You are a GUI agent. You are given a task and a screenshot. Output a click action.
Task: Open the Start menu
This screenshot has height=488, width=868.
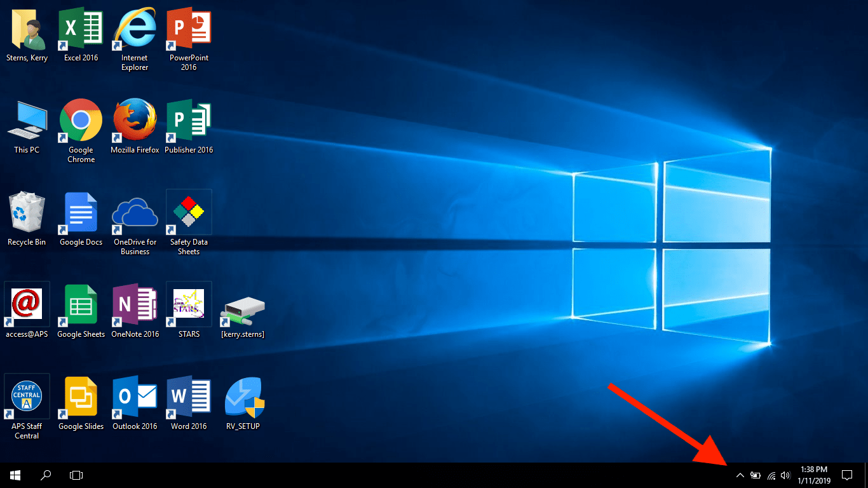coord(14,475)
